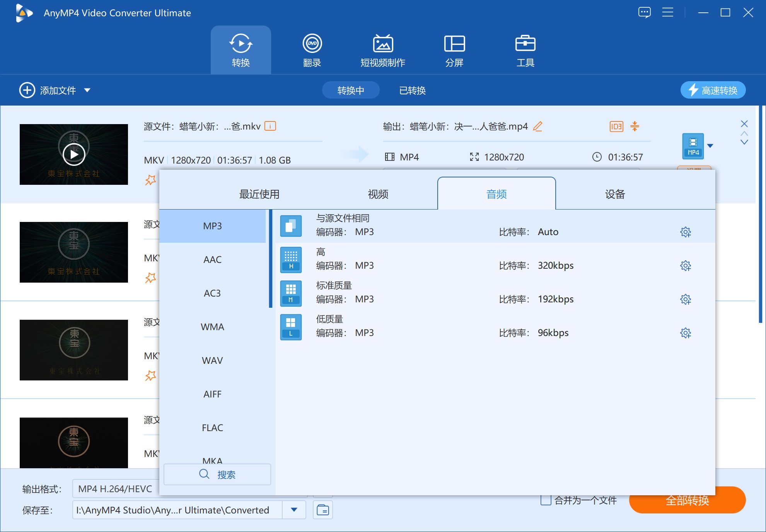Open settings gear for 320kbps preset

click(x=685, y=266)
